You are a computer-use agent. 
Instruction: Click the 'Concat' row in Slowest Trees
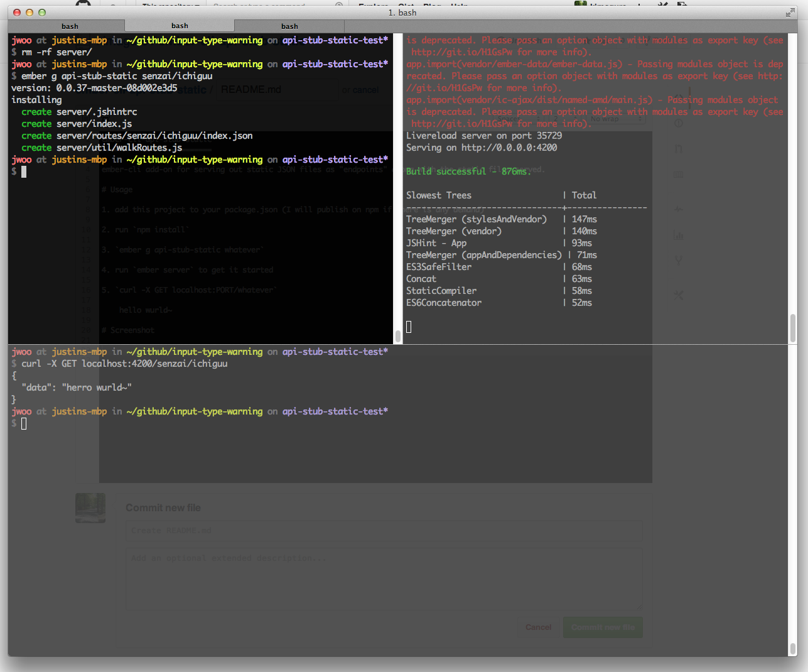[x=499, y=279]
